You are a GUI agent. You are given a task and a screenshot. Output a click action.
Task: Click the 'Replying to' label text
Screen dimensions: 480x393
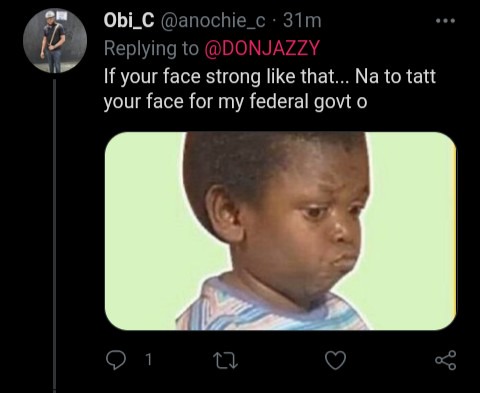[x=151, y=49]
